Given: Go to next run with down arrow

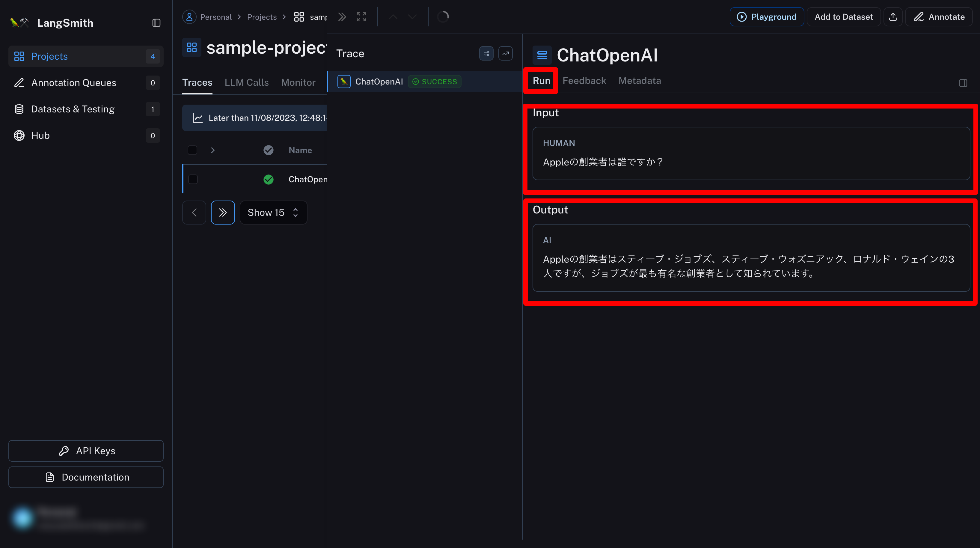Looking at the screenshot, I should point(412,17).
